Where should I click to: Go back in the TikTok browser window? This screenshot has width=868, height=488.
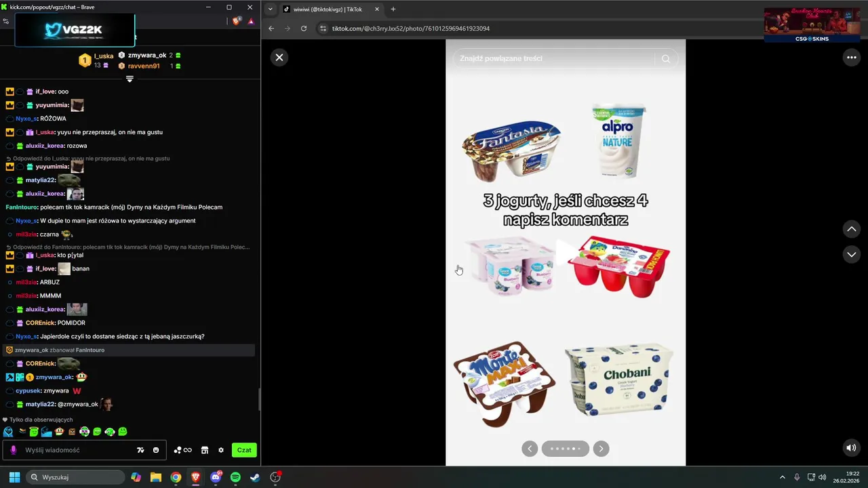(271, 28)
